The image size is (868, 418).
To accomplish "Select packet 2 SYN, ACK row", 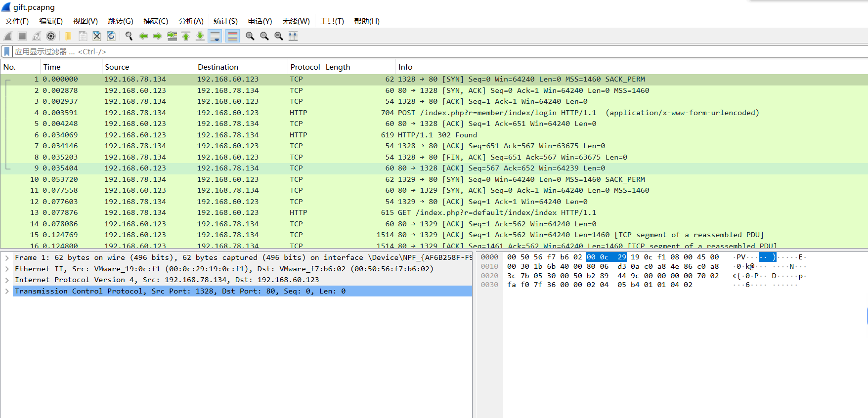I will click(x=434, y=90).
